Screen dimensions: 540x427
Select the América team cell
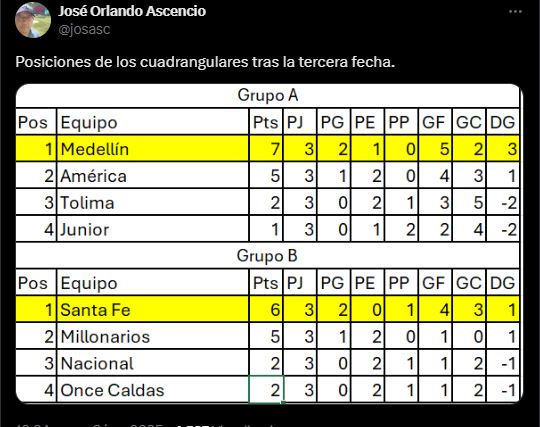click(153, 176)
